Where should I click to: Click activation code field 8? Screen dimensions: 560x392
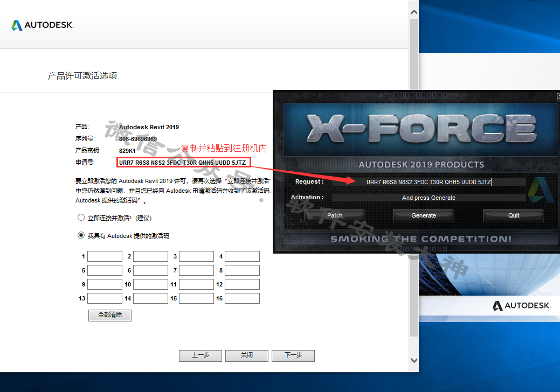(x=242, y=270)
